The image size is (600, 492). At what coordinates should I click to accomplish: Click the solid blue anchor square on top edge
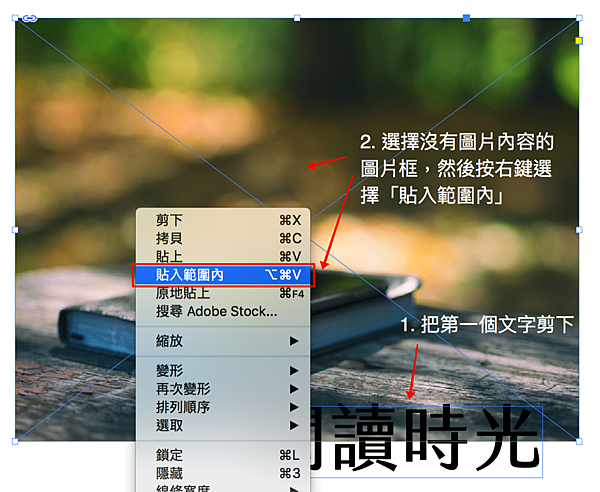point(466,18)
